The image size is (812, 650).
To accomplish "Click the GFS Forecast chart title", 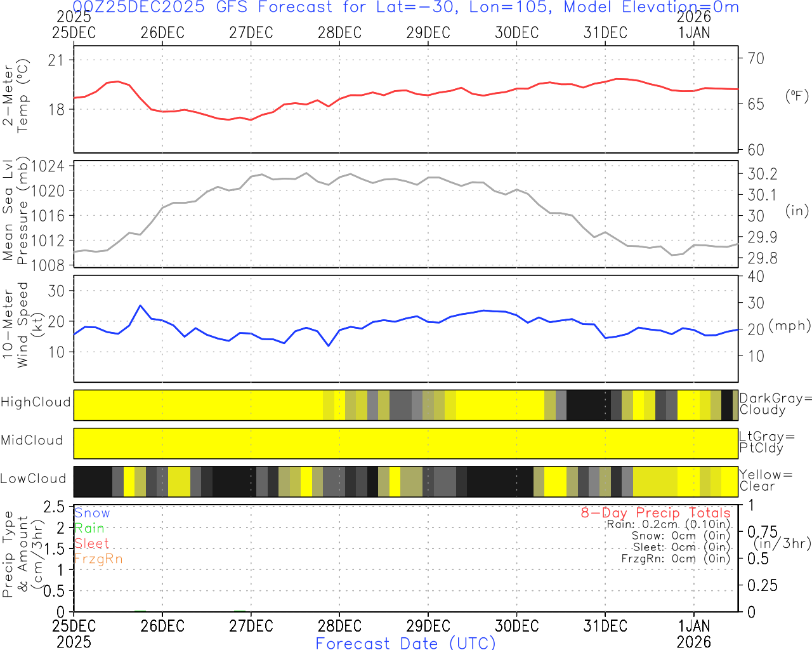I will [406, 8].
